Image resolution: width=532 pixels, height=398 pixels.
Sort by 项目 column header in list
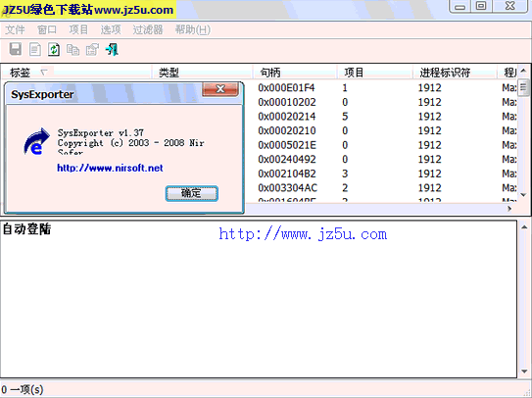374,73
